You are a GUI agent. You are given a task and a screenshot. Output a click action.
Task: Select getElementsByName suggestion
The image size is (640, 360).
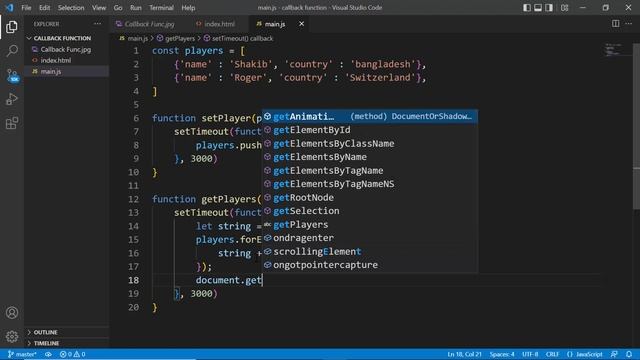coord(370,157)
